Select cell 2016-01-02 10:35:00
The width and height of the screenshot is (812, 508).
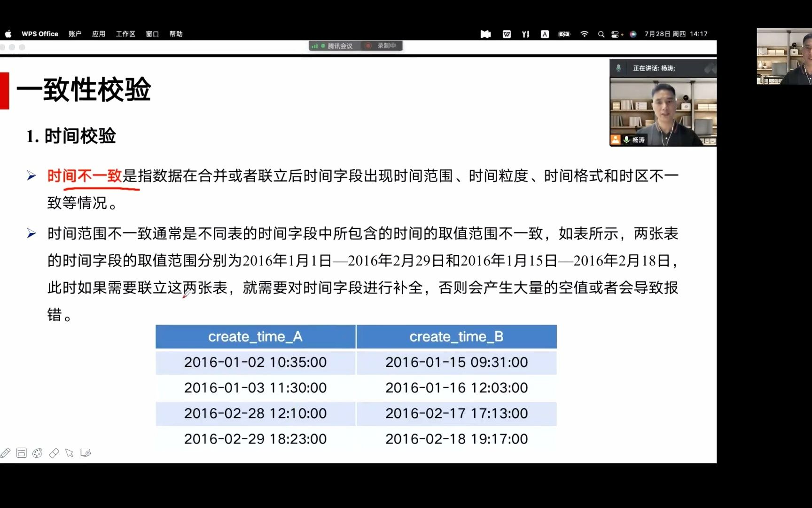click(255, 362)
